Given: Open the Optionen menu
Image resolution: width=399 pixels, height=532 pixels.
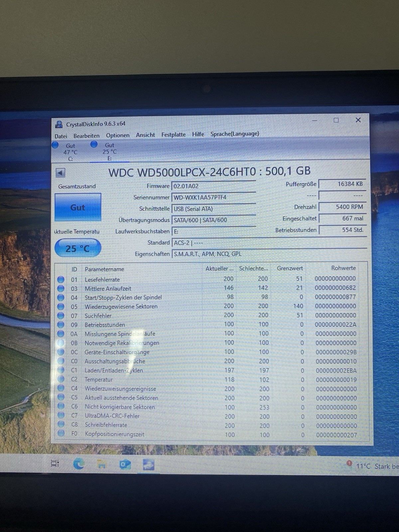Looking at the screenshot, I should 118,135.
